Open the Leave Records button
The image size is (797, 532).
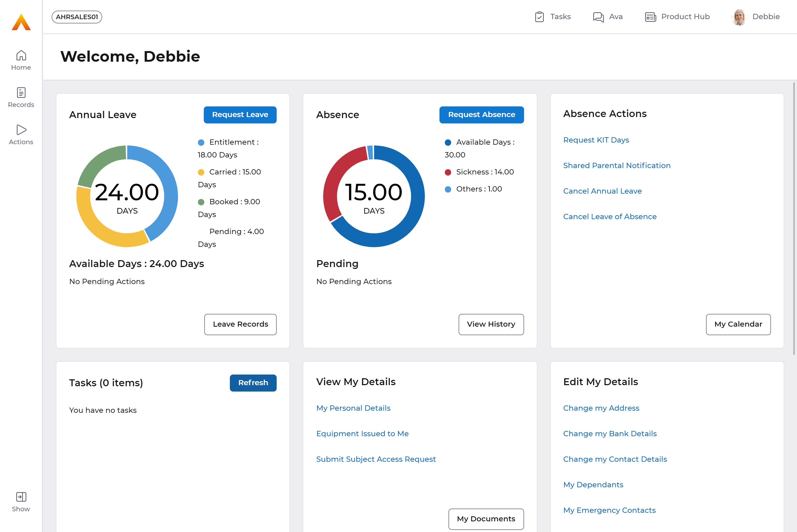[x=240, y=324]
